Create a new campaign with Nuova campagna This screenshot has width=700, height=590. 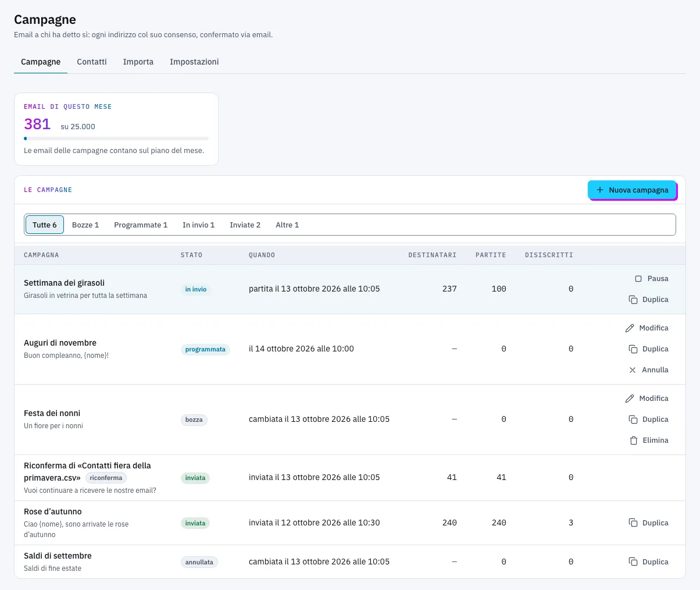(632, 190)
